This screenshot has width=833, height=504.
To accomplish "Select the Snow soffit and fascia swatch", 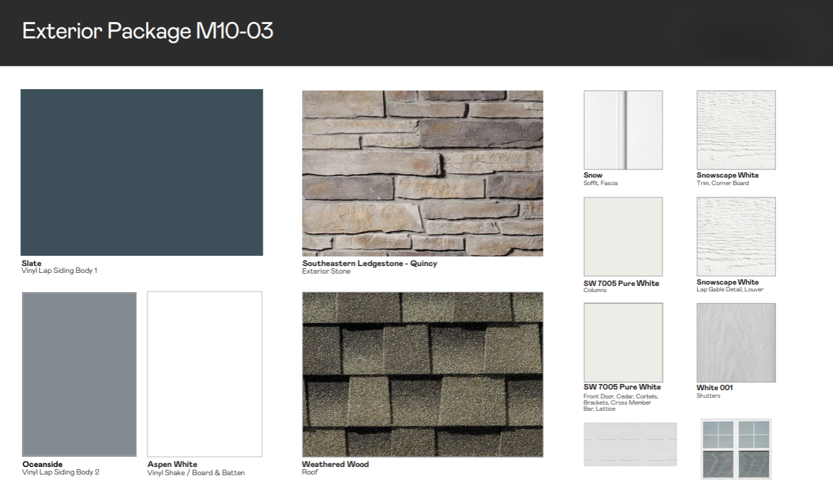I will 623,130.
